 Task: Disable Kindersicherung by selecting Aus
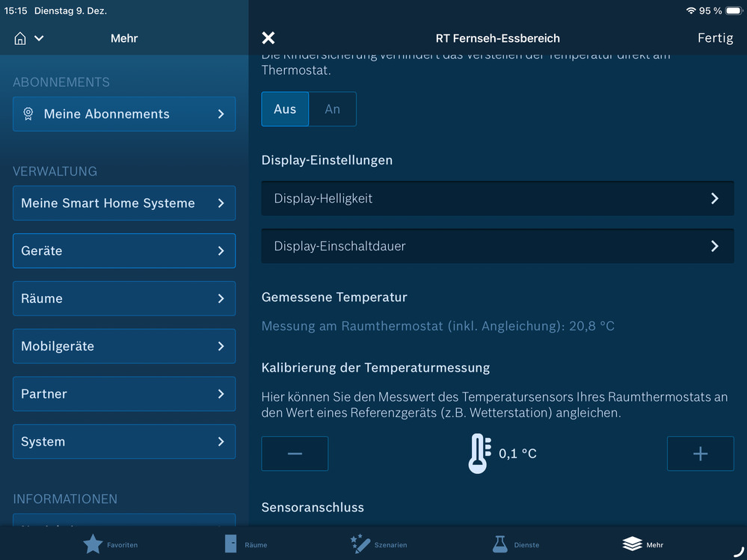tap(284, 108)
